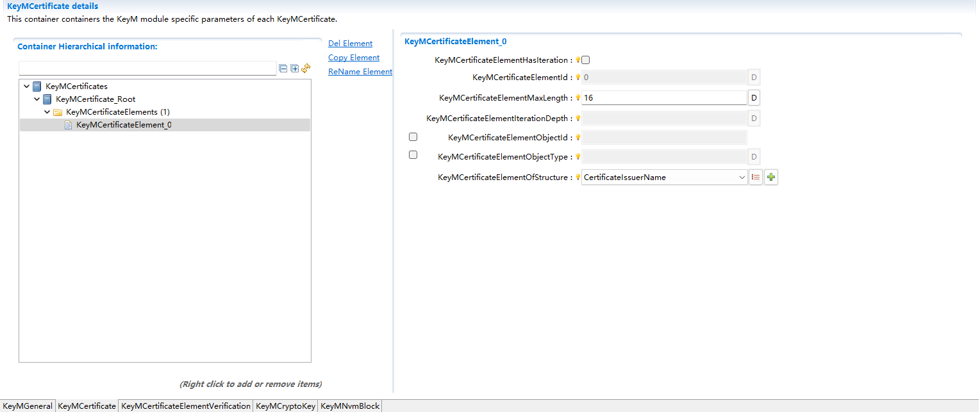
Task: Click the D button beside KeyMCertificateElementObjectType
Action: tap(753, 156)
